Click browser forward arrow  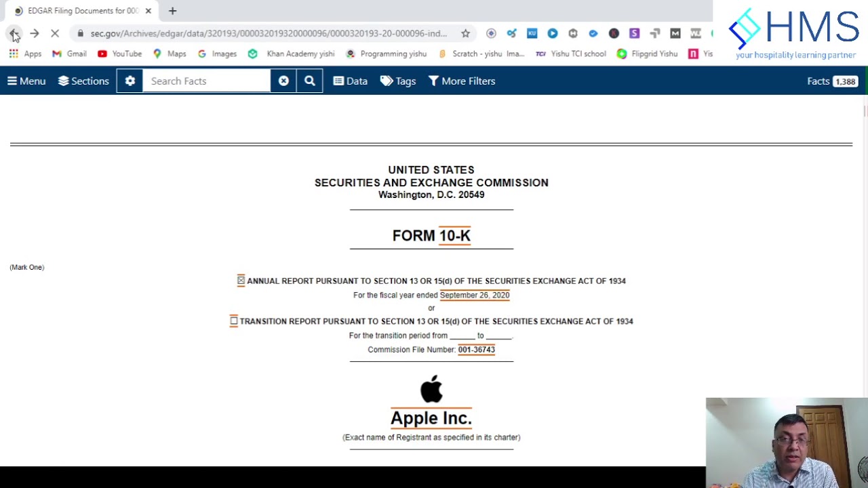35,33
